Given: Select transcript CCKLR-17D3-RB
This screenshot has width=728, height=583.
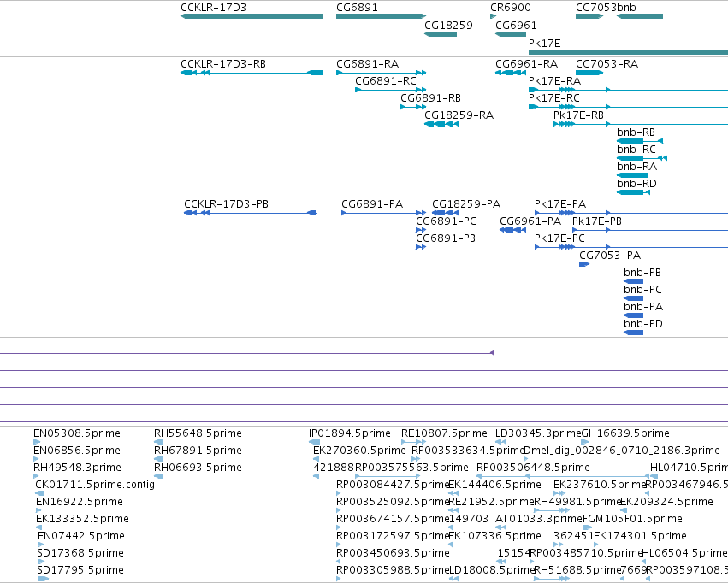Looking at the screenshot, I should pos(252,73).
